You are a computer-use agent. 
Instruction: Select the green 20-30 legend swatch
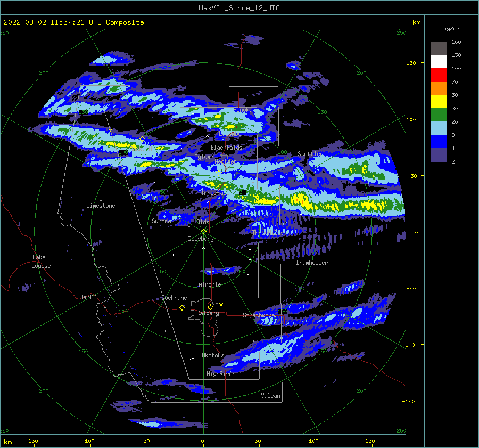pos(439,115)
